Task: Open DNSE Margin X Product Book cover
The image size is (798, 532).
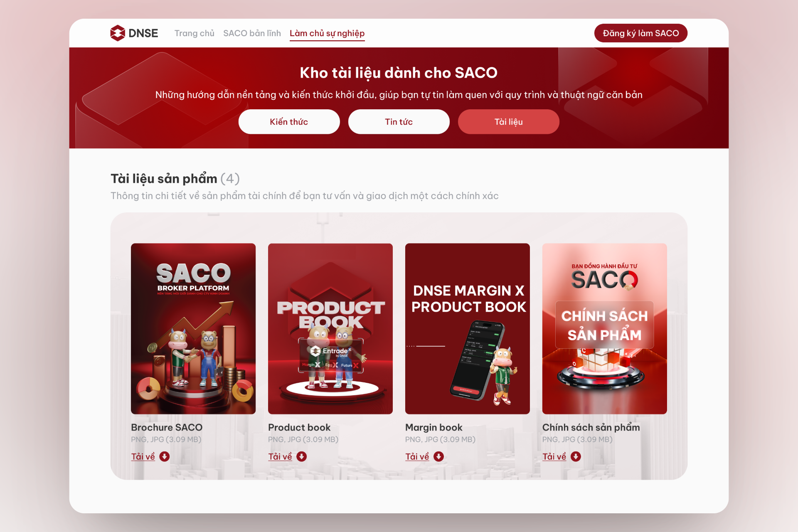Action: (468, 329)
